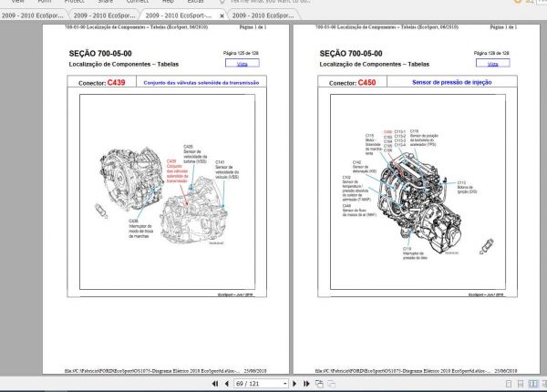Click the C132 temperature sensor label
The width and height of the screenshot is (547, 392).
point(356,189)
